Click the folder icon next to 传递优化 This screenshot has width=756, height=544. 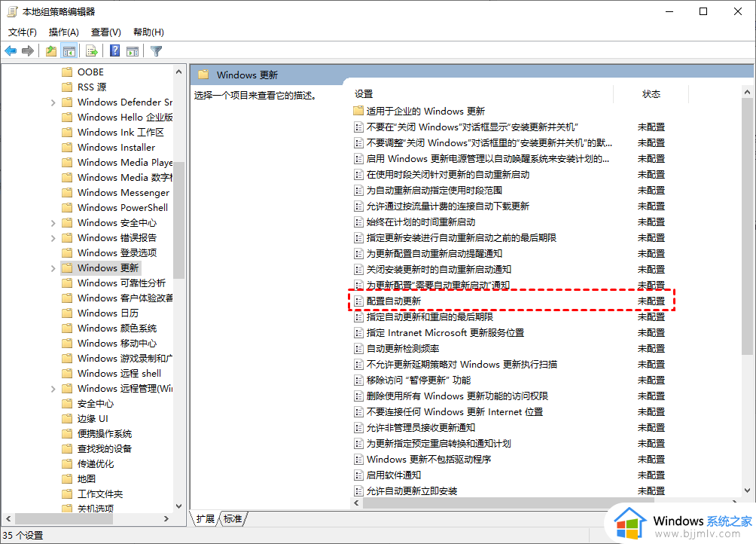(x=68, y=463)
